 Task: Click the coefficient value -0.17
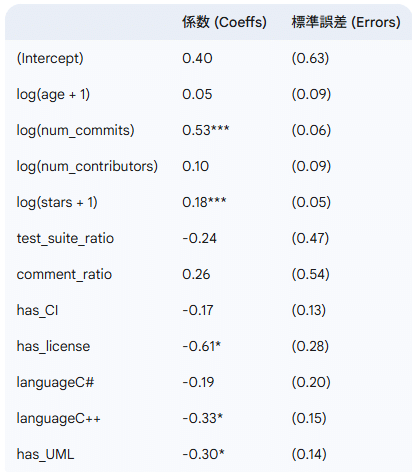click(198, 310)
